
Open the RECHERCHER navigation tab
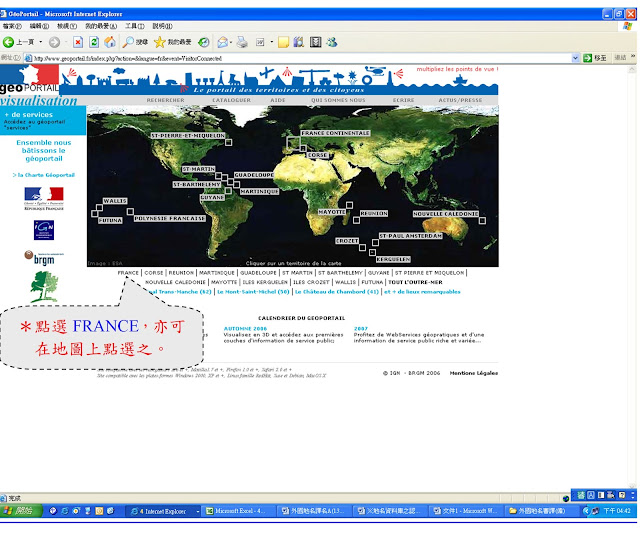point(165,100)
